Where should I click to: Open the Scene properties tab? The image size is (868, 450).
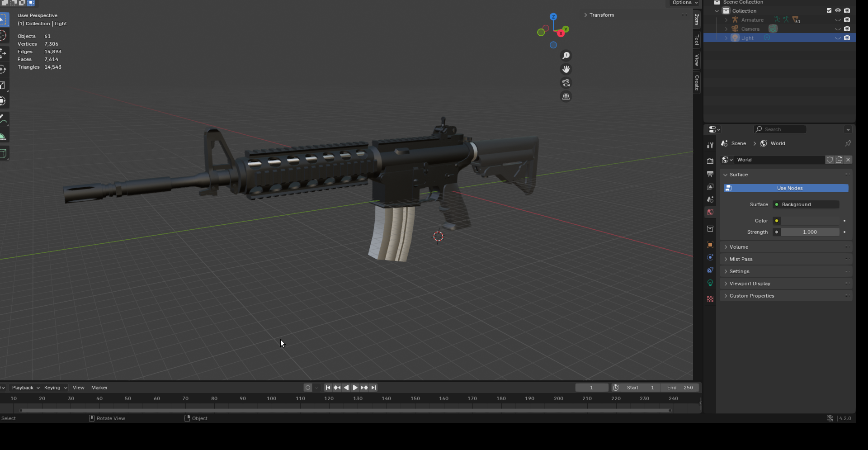pyautogui.click(x=710, y=199)
